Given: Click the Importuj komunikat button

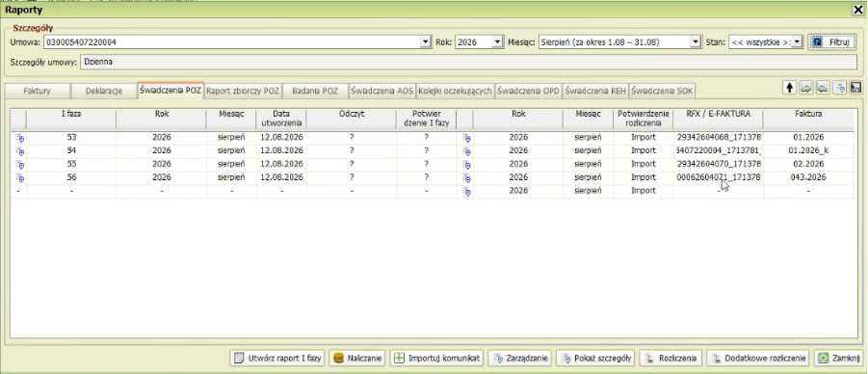Looking at the screenshot, I should pos(436,359).
